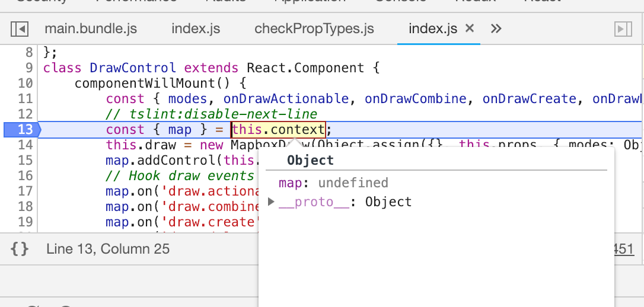
Task: Select the active index.js tab
Action: tap(433, 28)
